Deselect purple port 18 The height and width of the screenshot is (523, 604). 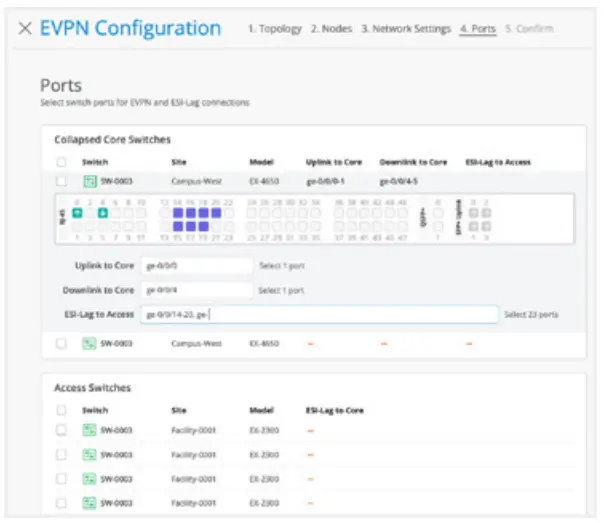point(203,213)
